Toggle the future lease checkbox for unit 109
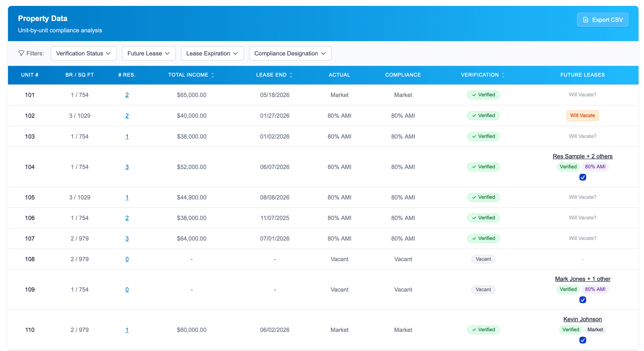The width and height of the screenshot is (644, 351). 583,300
